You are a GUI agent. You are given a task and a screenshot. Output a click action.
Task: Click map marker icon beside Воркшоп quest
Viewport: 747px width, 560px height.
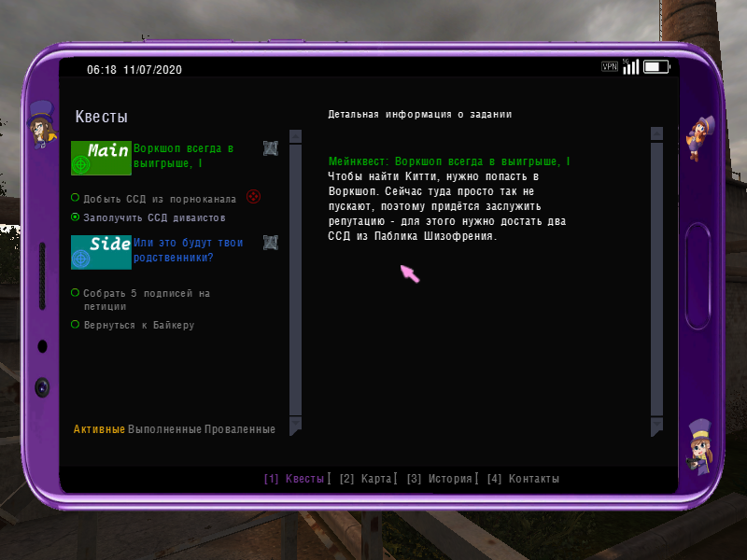coord(271,148)
